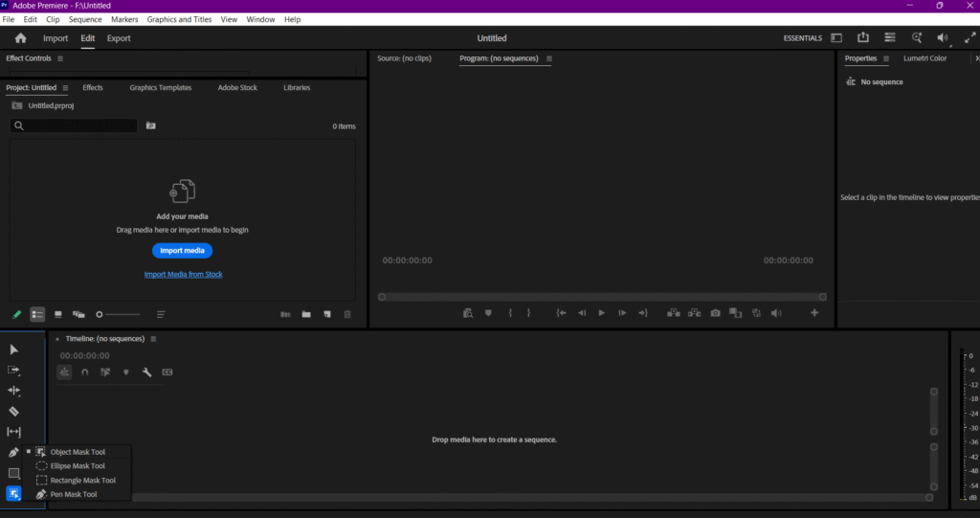Viewport: 980px width, 518px height.
Task: Export a frame with camera icon
Action: point(715,313)
